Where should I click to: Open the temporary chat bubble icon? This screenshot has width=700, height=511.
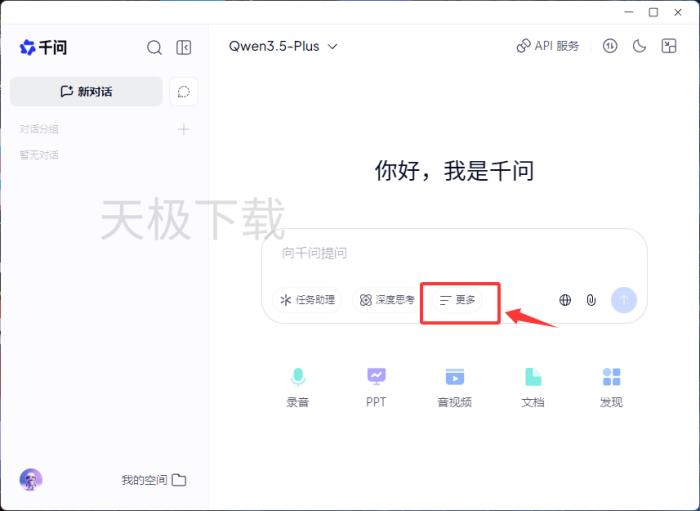pos(184,91)
